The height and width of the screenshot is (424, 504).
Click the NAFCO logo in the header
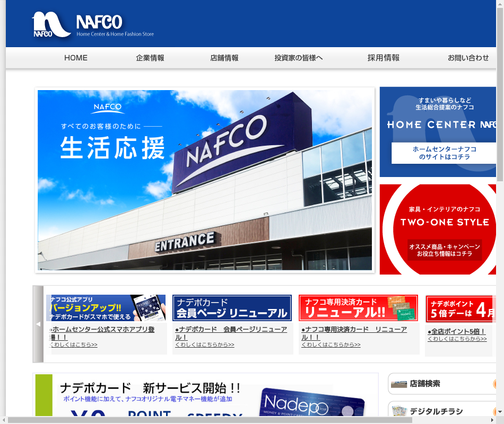tap(93, 24)
